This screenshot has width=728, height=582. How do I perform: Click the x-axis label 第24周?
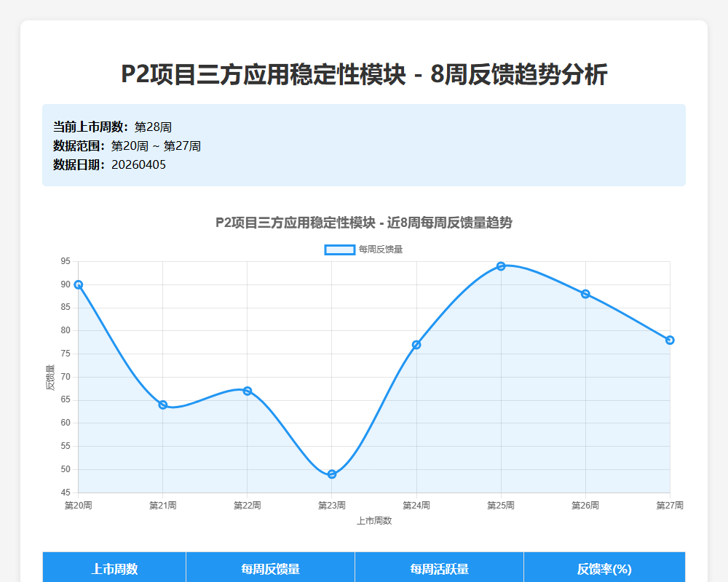[416, 506]
